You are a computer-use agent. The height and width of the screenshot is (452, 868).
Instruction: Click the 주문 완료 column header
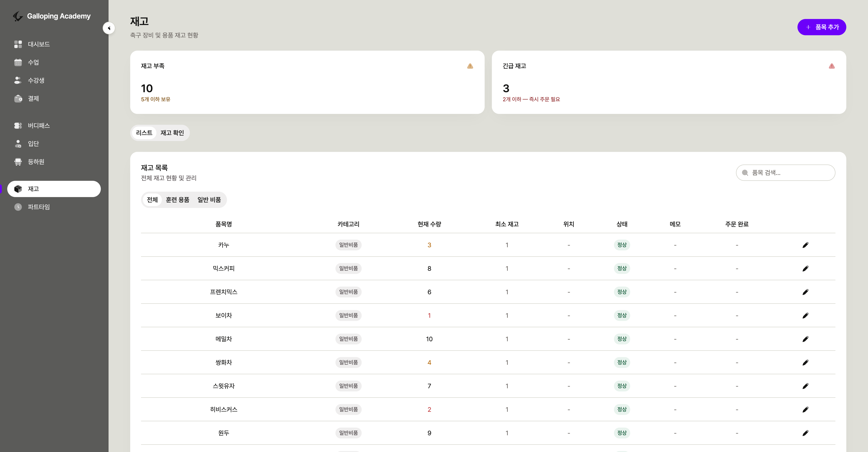[x=737, y=224]
